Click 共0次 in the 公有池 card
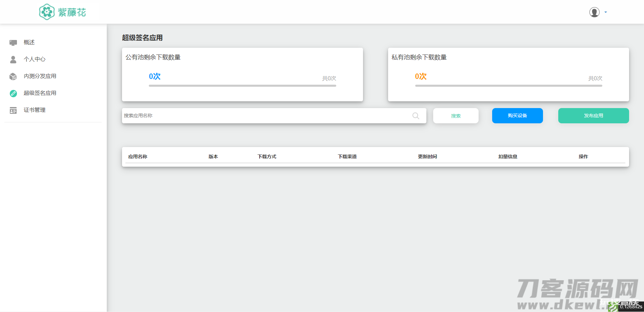This screenshot has width=644, height=312. tap(329, 78)
